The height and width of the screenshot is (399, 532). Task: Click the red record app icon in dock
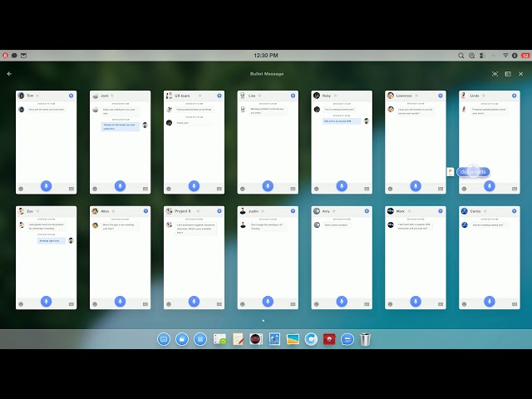point(329,339)
